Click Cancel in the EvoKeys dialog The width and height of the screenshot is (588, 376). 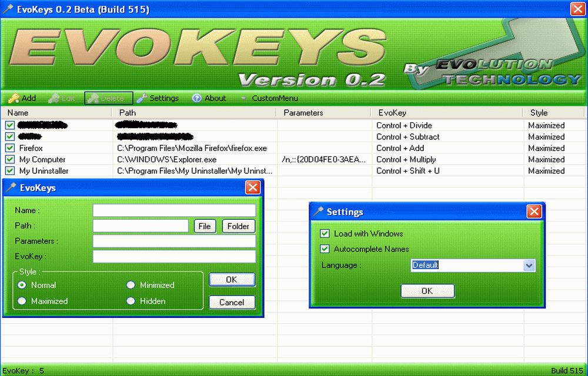[x=232, y=302]
